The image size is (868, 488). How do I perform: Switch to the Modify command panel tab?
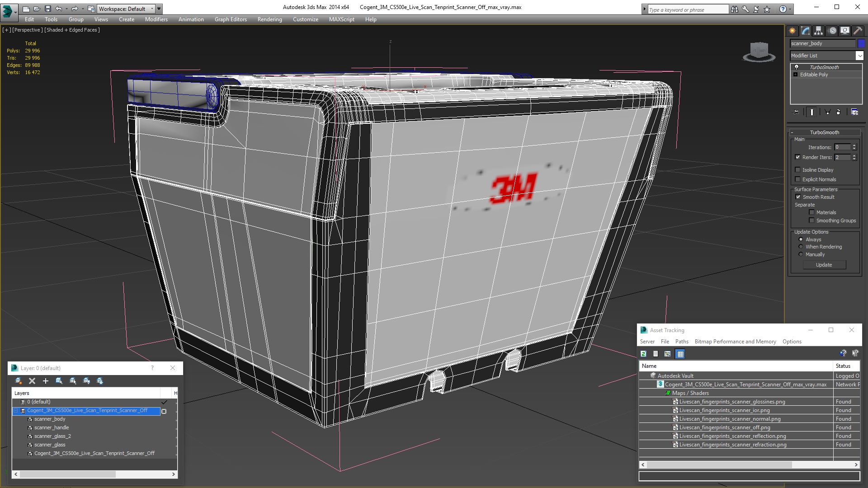(806, 31)
